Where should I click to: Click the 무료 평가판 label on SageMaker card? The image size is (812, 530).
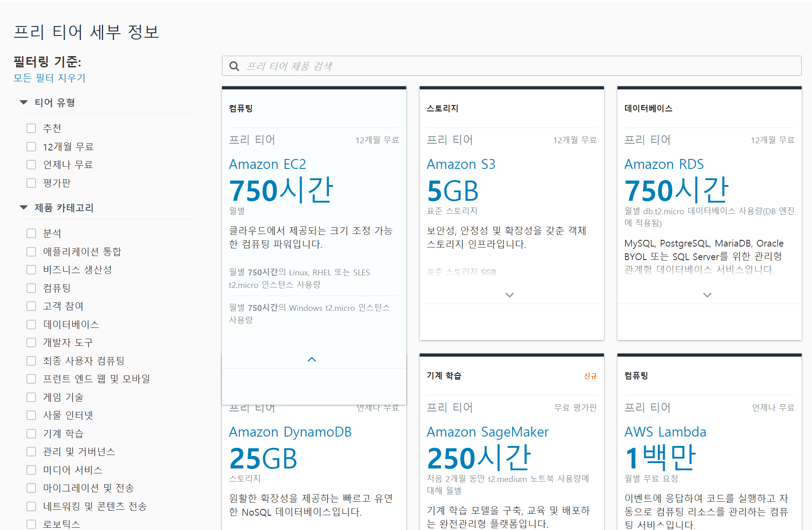click(575, 407)
